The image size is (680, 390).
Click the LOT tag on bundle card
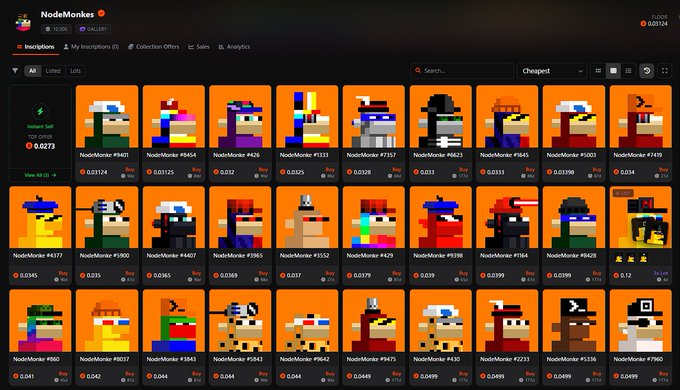tap(623, 193)
